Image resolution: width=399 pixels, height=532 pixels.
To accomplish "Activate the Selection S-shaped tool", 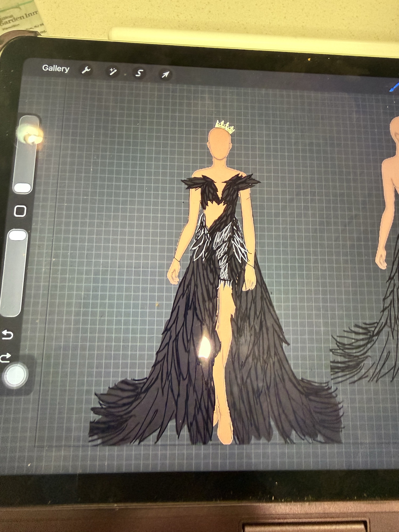I will tap(139, 73).
